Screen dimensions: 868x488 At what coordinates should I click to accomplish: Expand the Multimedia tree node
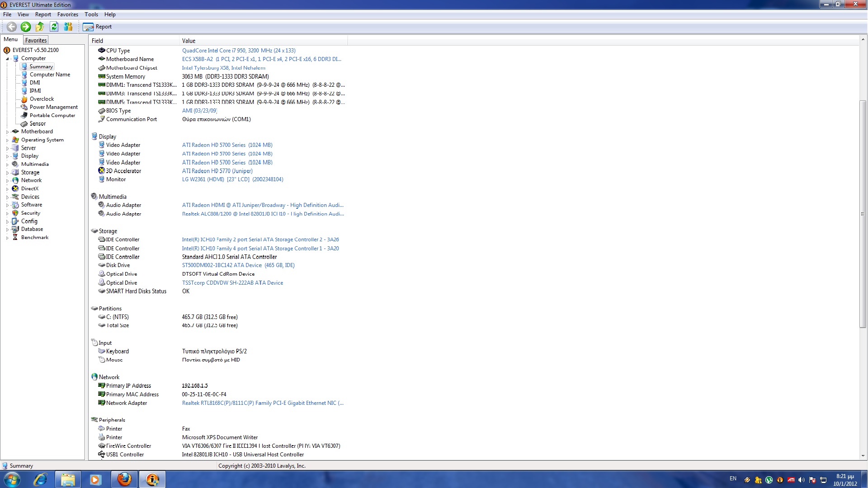pyautogui.click(x=7, y=164)
